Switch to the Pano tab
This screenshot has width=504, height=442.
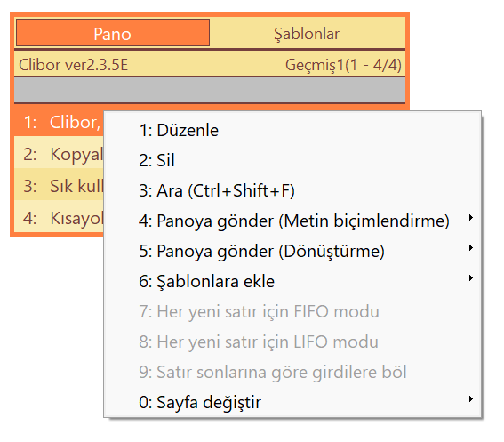(x=113, y=33)
